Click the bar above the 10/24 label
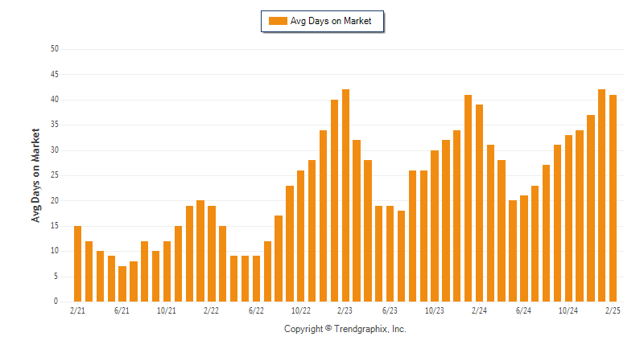 568,219
